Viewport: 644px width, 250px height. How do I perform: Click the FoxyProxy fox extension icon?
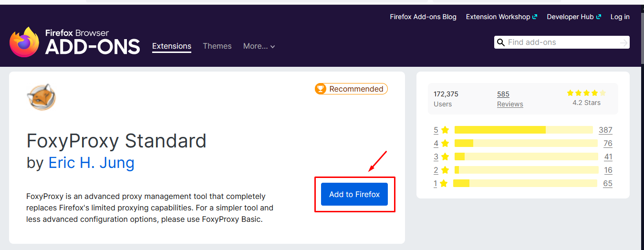pyautogui.click(x=41, y=97)
